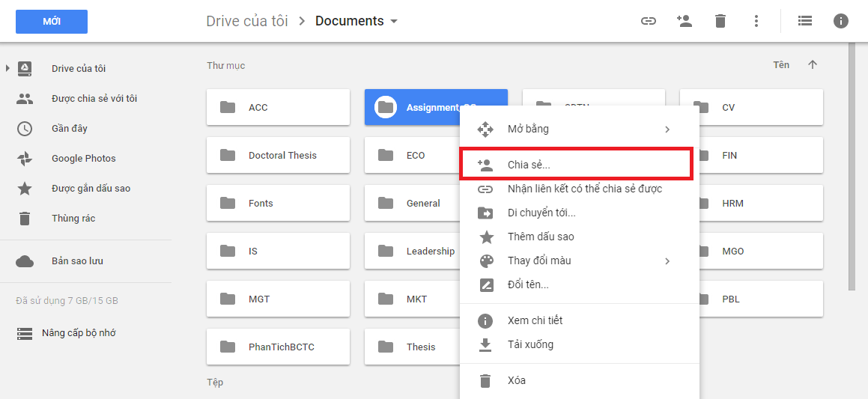The image size is (868, 399).
Task: Switch to list view layout
Action: click(x=805, y=21)
